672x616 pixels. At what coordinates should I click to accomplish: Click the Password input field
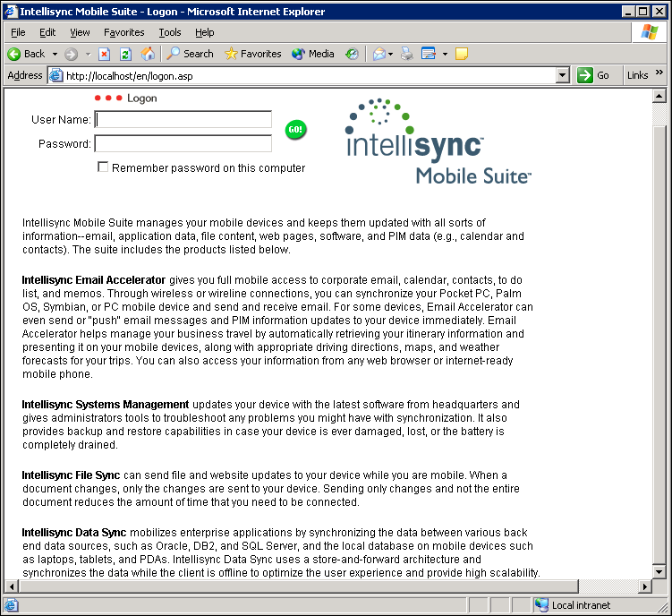[x=183, y=144]
